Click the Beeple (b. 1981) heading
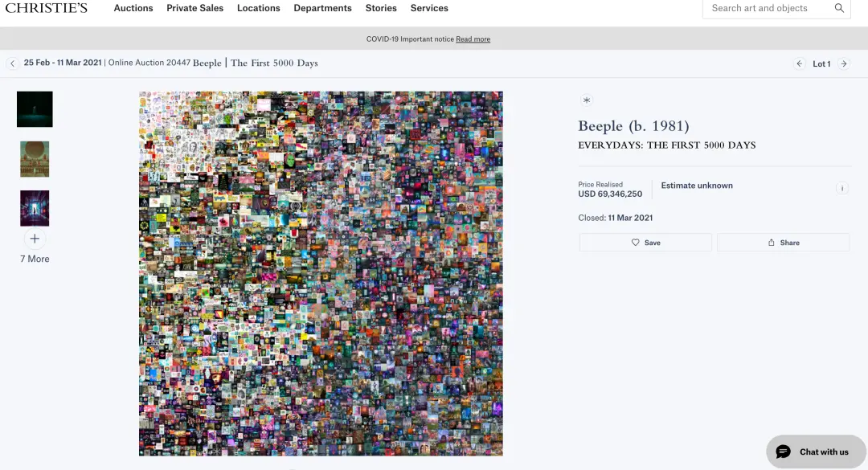 click(633, 126)
